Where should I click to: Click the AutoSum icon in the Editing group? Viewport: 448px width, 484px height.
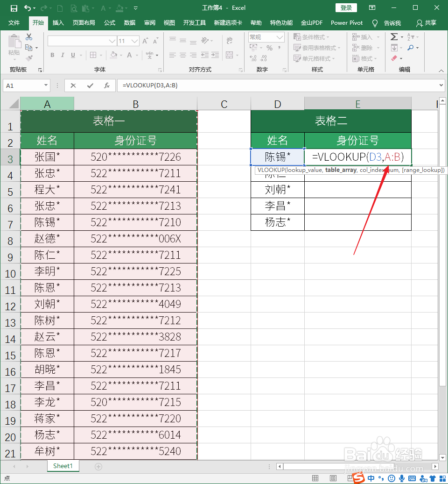click(395, 36)
